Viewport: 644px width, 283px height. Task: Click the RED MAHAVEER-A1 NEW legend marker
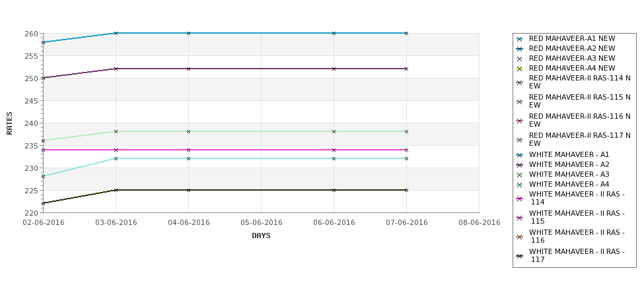pos(520,39)
